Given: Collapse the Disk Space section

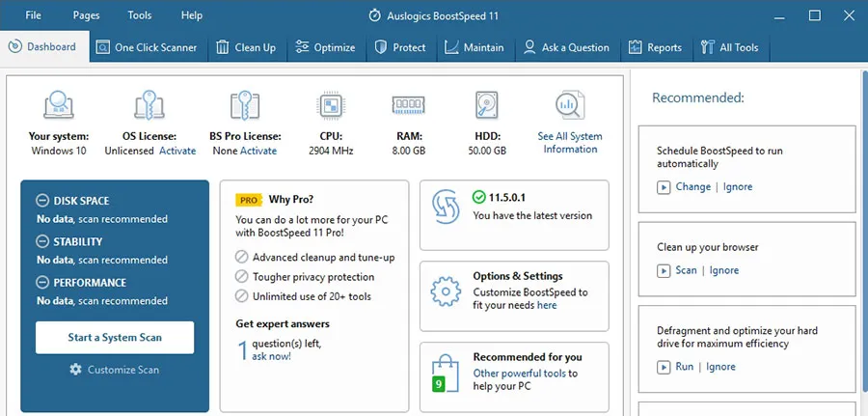Looking at the screenshot, I should (42, 201).
